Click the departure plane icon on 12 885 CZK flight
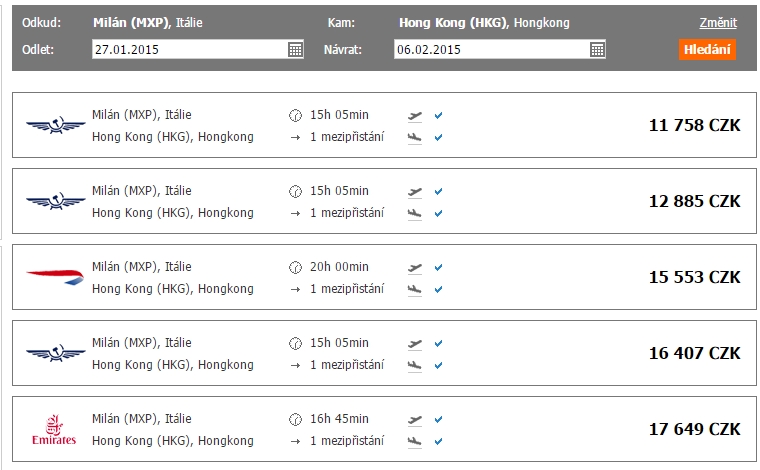The image size is (760, 470). (x=415, y=191)
